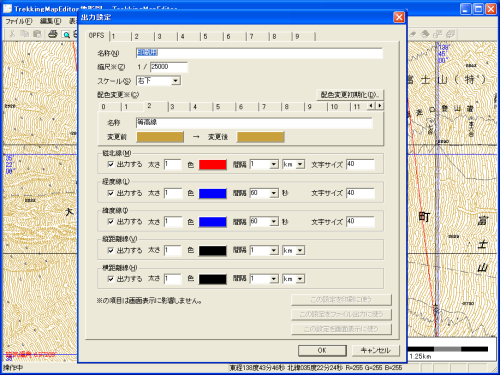Click the Copy icon in main toolbar
The height and width of the screenshot is (375, 500).
click(x=25, y=34)
